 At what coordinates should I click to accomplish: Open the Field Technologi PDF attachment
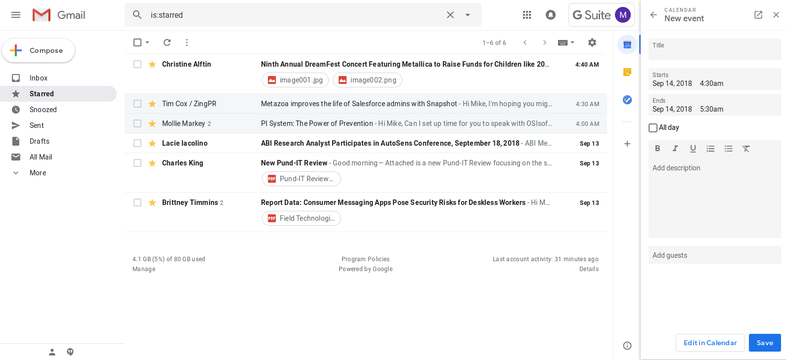click(301, 218)
